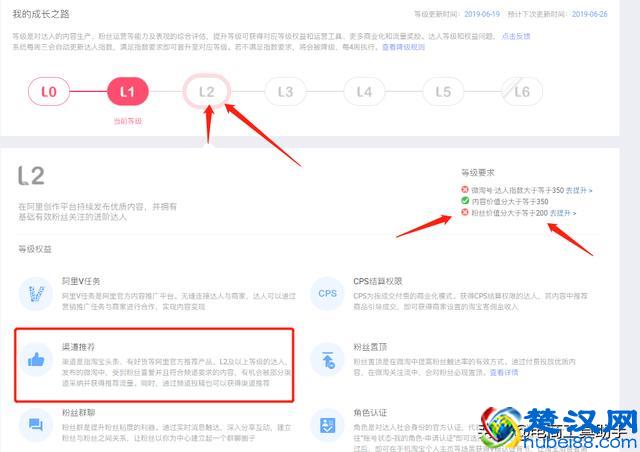Click the 阿里V任务 V icon
This screenshot has width=640, height=452.
pos(36,294)
